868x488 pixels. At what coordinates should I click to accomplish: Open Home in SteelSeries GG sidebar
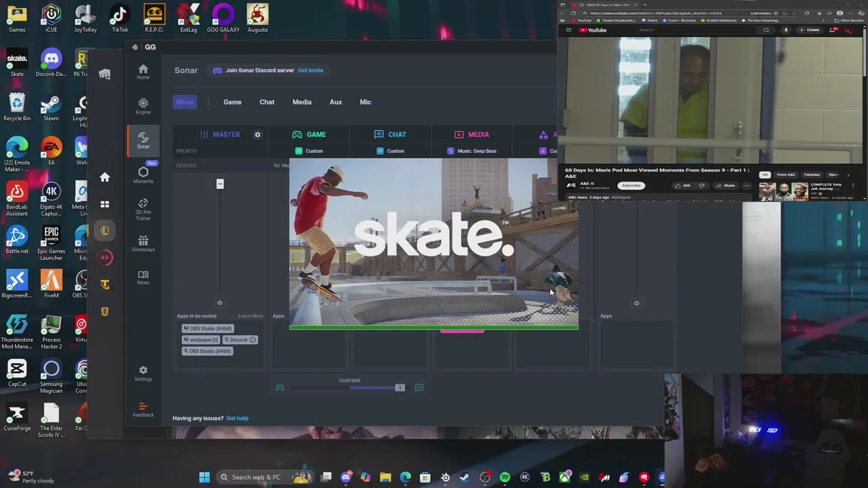143,72
